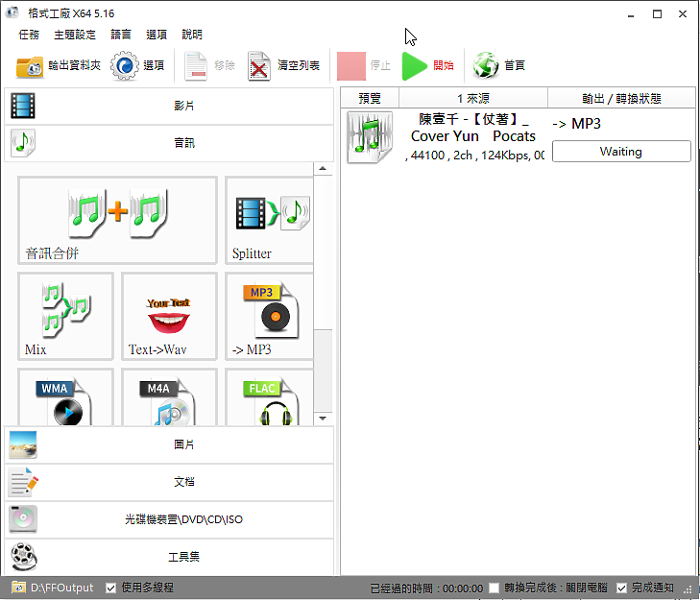Viewport: 700px width, 600px height.
Task: Toggle the 完成通知 checkbox
Action: click(x=621, y=588)
